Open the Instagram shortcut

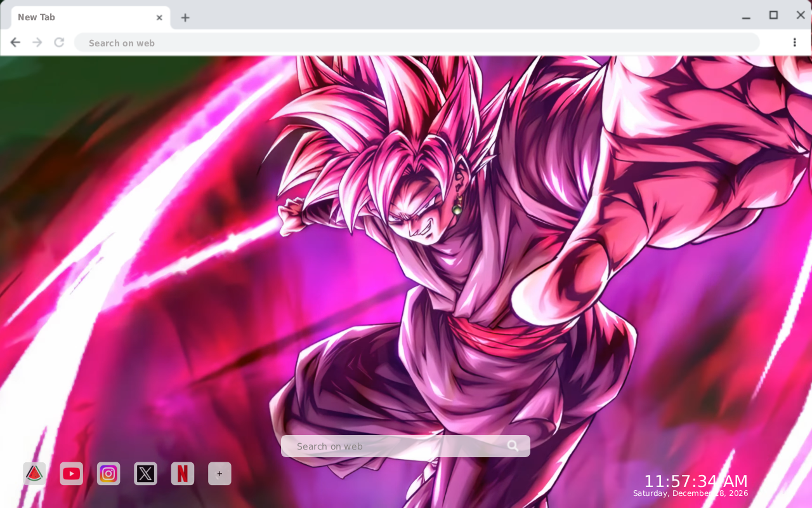click(x=108, y=474)
